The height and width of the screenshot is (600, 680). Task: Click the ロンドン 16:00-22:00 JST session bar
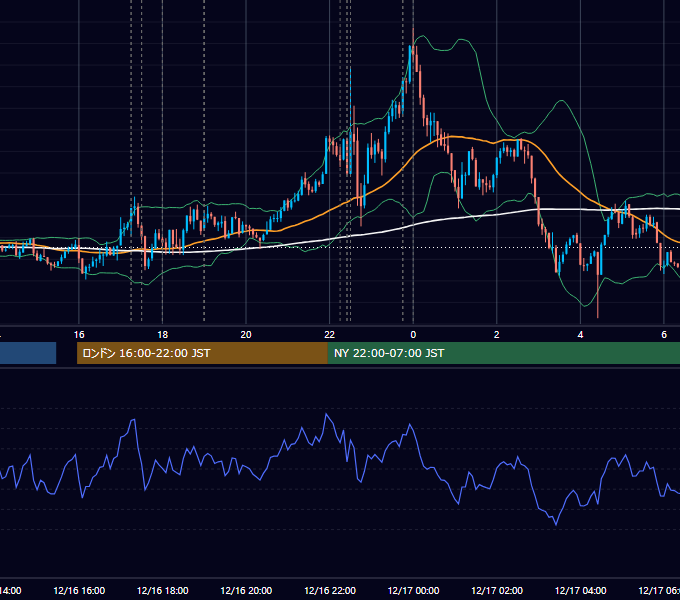(202, 353)
